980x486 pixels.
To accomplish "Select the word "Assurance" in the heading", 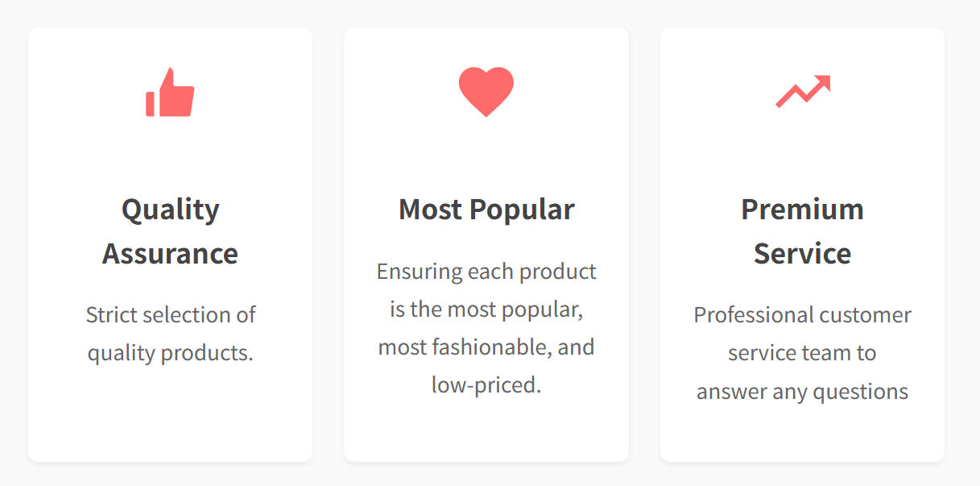I will [170, 254].
